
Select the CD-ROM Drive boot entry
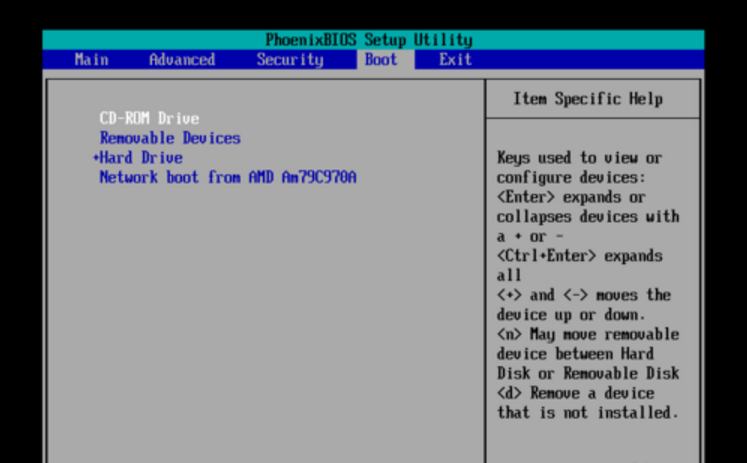point(149,118)
